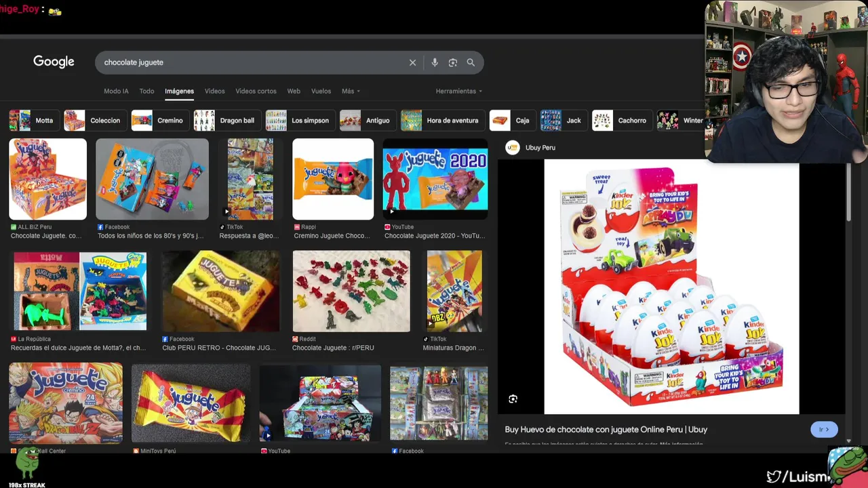868x488 pixels.
Task: Open Reddit plastic figures thumbnail
Action: coord(351,291)
